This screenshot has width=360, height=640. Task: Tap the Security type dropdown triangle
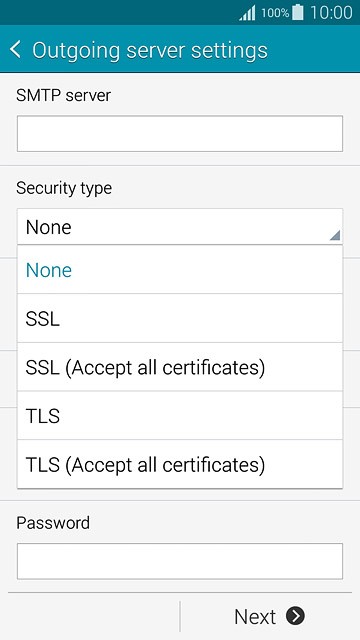tap(335, 235)
